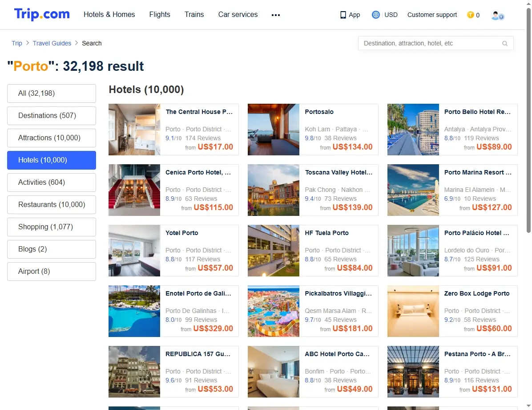Click the Portosalo hotel name
Image resolution: width=532 pixels, height=410 pixels.
click(319, 112)
